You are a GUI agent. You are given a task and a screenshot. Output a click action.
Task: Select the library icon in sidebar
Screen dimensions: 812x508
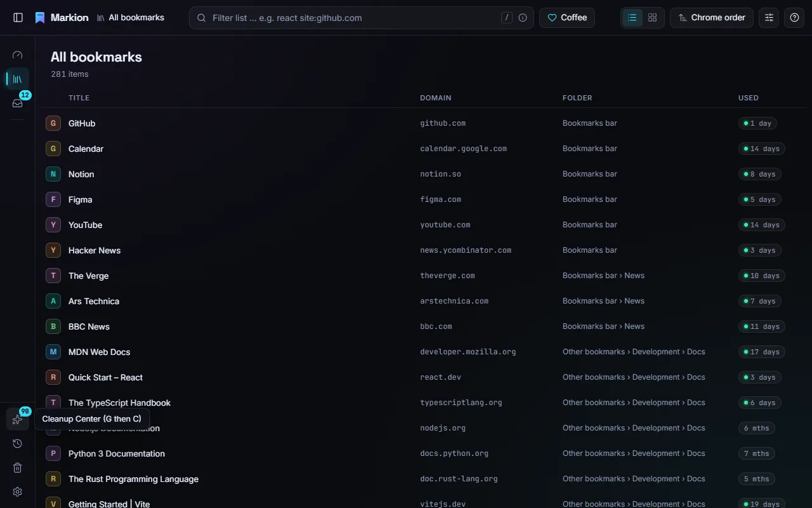(18, 79)
